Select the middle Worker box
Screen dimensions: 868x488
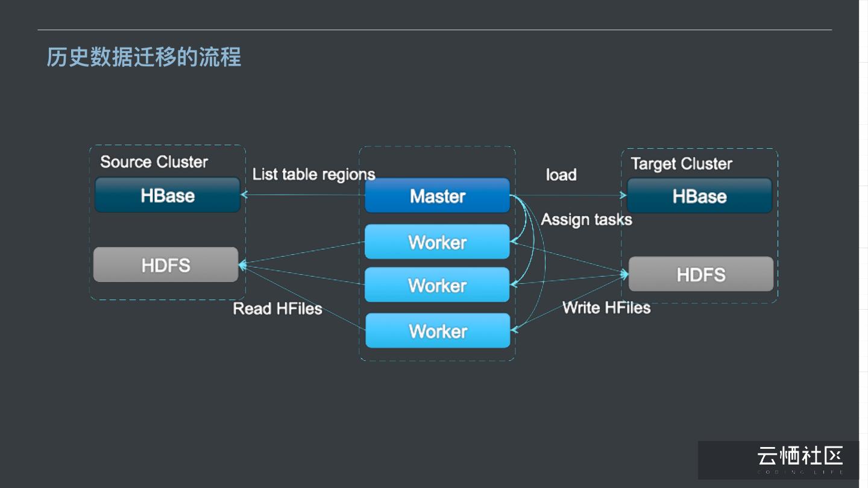coord(438,286)
